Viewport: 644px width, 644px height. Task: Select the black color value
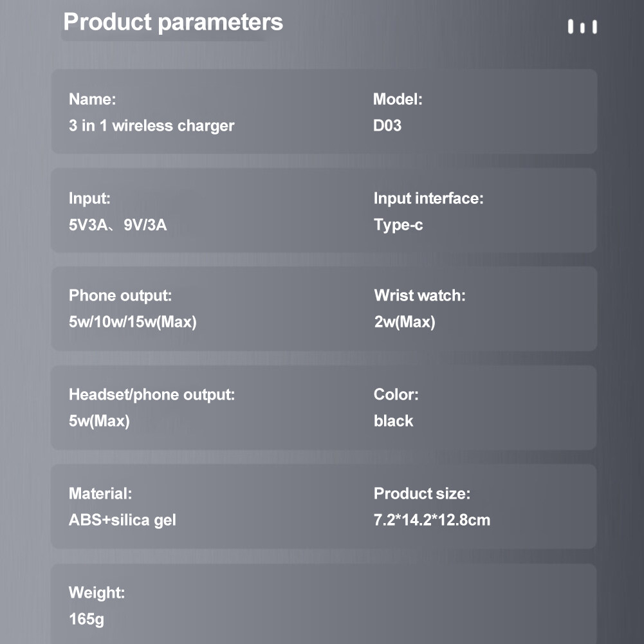tap(393, 421)
